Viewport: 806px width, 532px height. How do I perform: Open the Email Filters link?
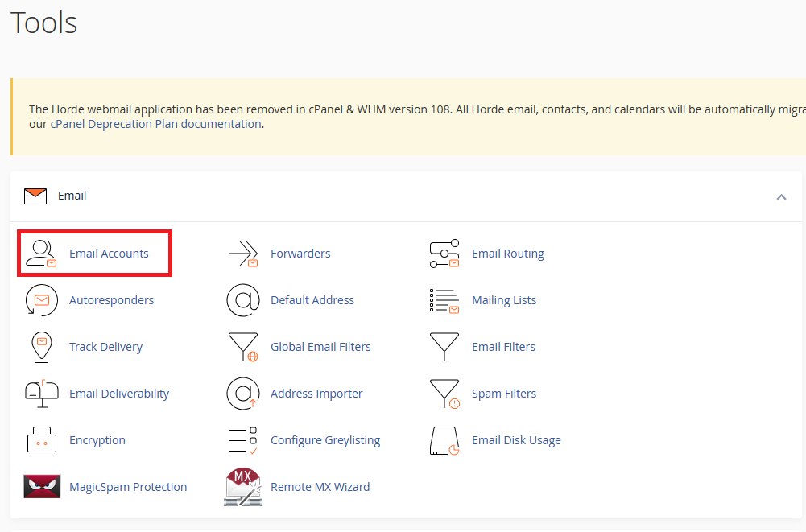[x=504, y=347]
